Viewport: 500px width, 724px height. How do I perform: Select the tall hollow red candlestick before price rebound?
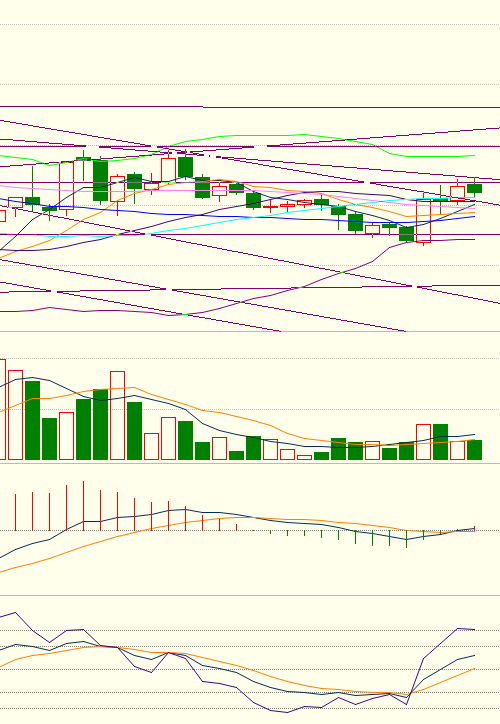(x=423, y=221)
